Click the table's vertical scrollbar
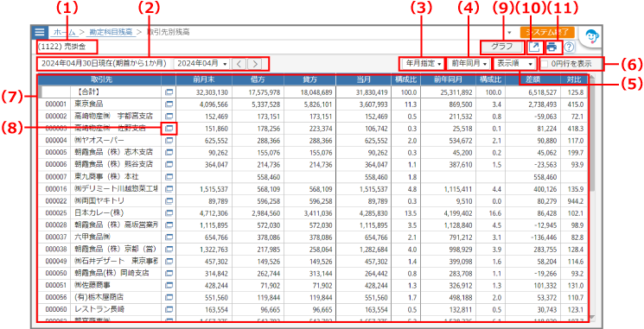This screenshot has height=329, width=644. pos(592,197)
